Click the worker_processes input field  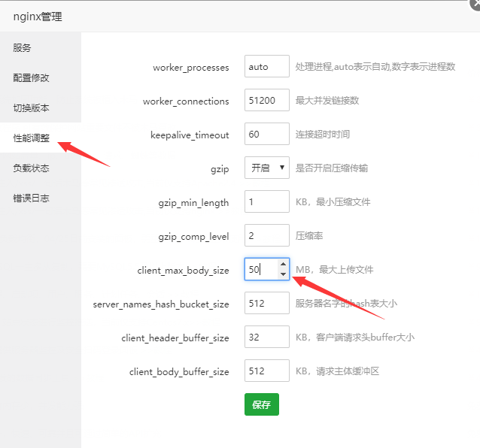pyautogui.click(x=266, y=66)
